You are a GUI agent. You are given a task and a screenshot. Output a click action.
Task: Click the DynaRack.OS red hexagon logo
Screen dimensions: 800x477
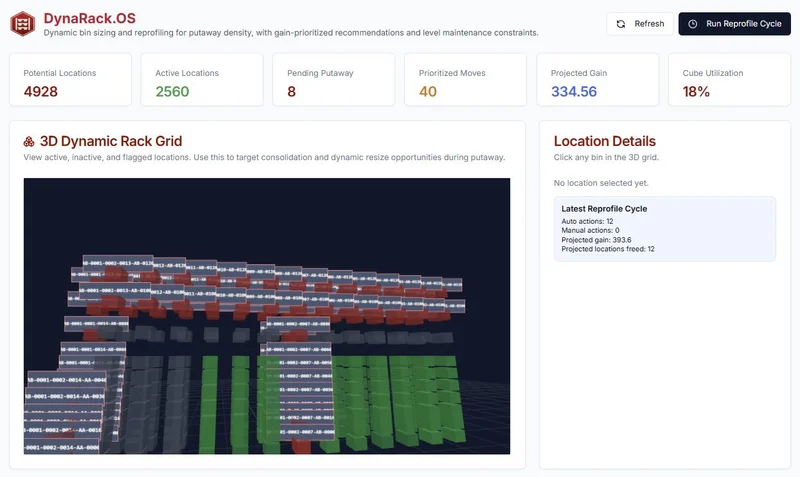[x=22, y=24]
